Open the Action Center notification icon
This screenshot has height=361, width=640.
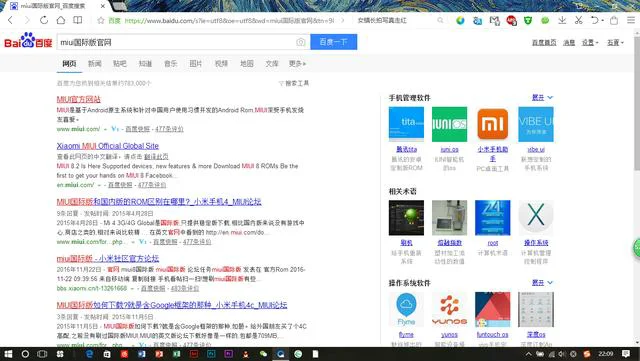tap(626, 354)
